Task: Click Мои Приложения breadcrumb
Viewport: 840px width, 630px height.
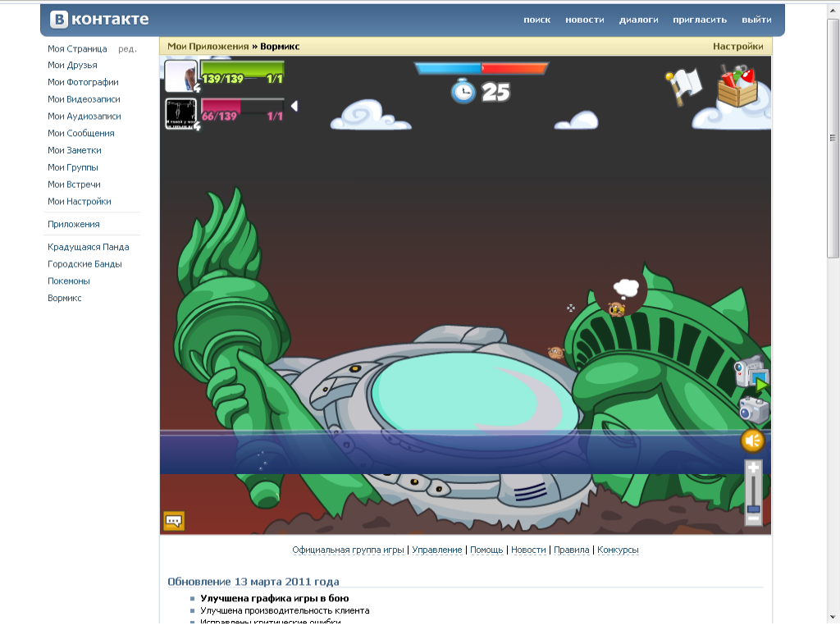Action: (x=208, y=47)
